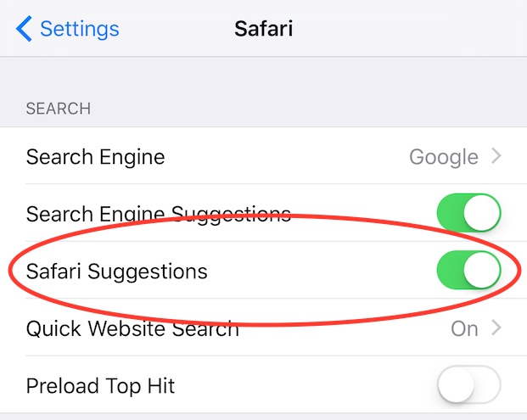Enable the Preload Top Hit switch
This screenshot has height=420, width=527.
pyautogui.click(x=469, y=384)
